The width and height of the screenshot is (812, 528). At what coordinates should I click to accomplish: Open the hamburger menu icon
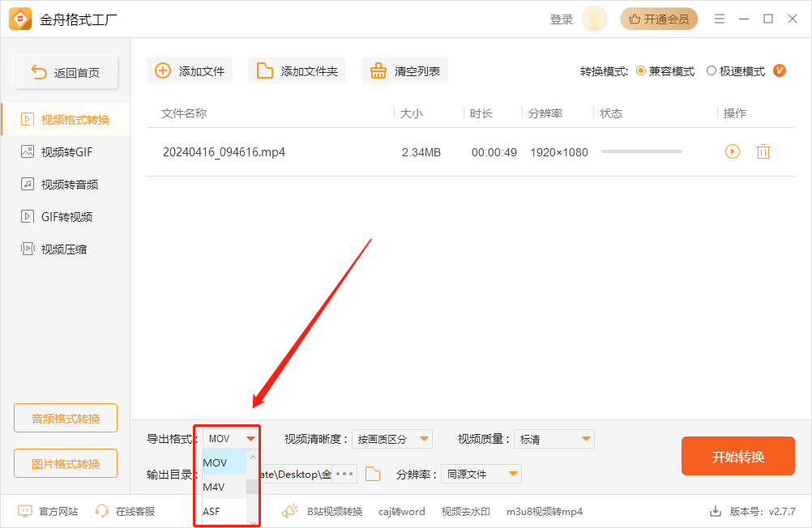click(720, 19)
